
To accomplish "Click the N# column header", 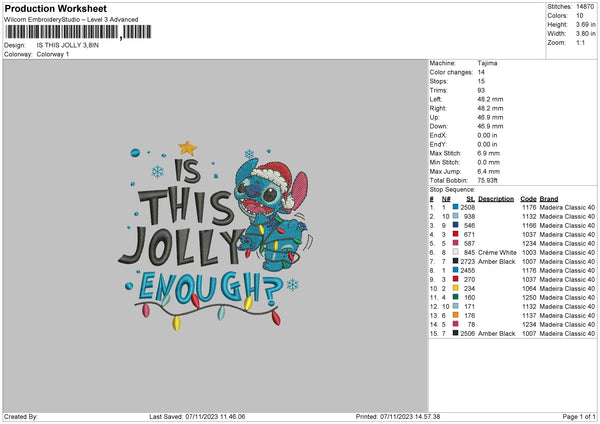I will [x=446, y=199].
